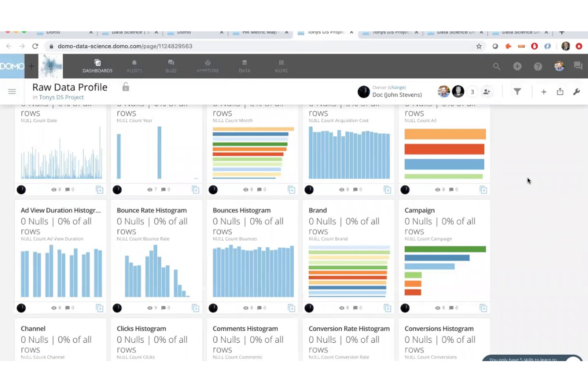The height and width of the screenshot is (392, 588).
Task: Toggle the page lock
Action: pyautogui.click(x=126, y=87)
